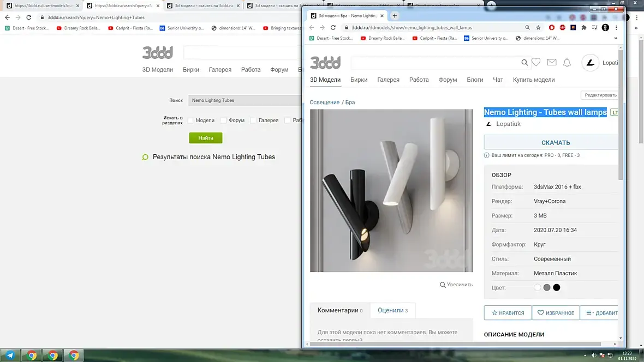The image size is (644, 362).
Task: Select white color swatch
Action: pyautogui.click(x=537, y=287)
